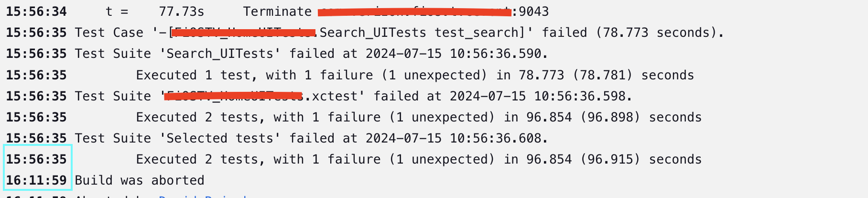Click the .xctest suite name text
This screenshot has height=198, width=868.
(335, 96)
